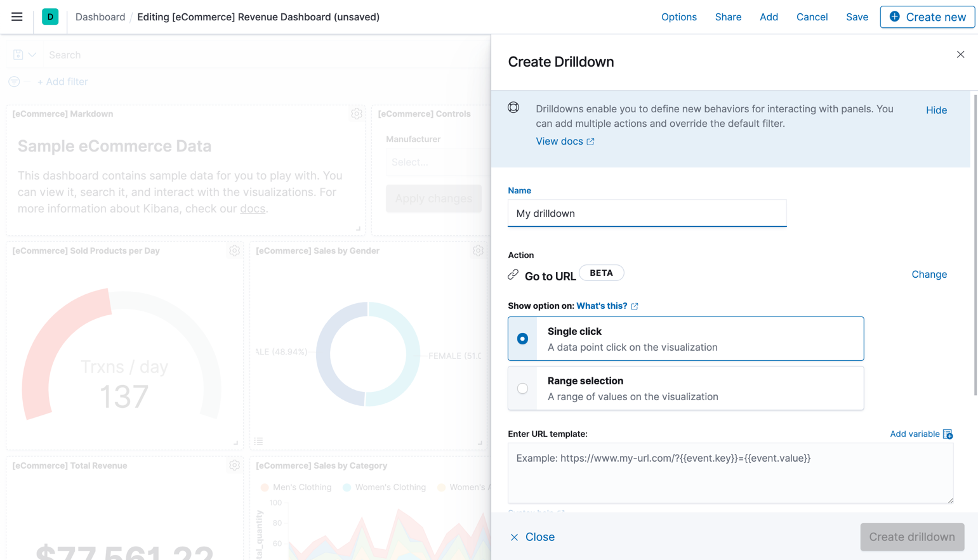
Task: Open panel options gear on Total Revenue panel
Action: [x=234, y=465]
